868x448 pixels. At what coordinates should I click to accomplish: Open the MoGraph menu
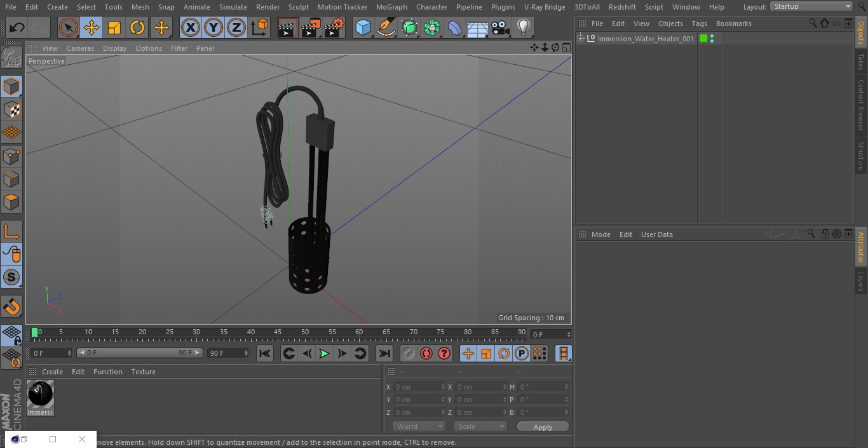[391, 7]
